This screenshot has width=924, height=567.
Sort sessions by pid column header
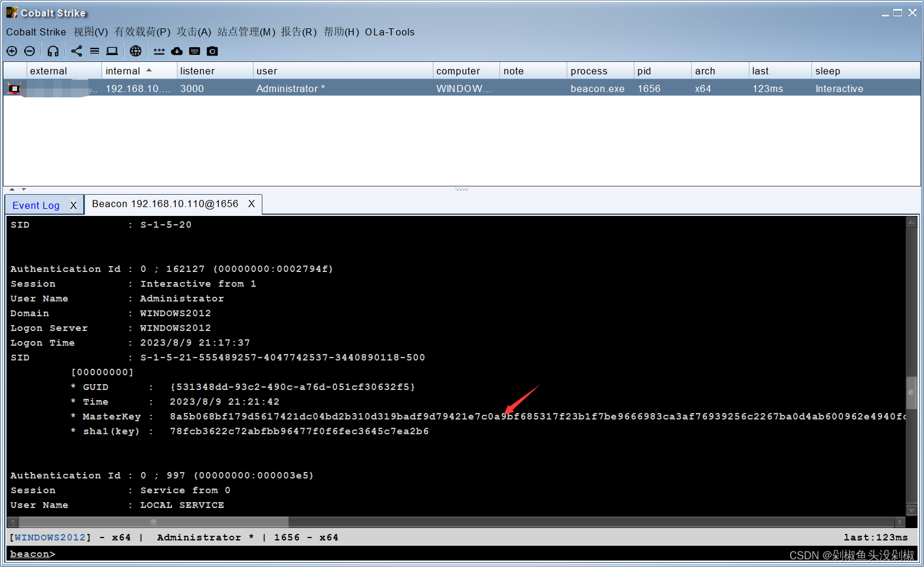tap(663, 71)
